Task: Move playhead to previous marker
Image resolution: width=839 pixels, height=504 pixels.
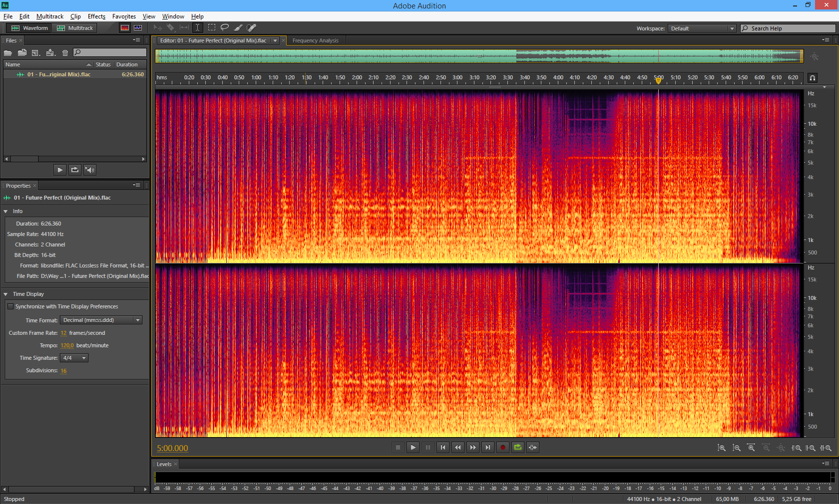Action: pyautogui.click(x=443, y=448)
